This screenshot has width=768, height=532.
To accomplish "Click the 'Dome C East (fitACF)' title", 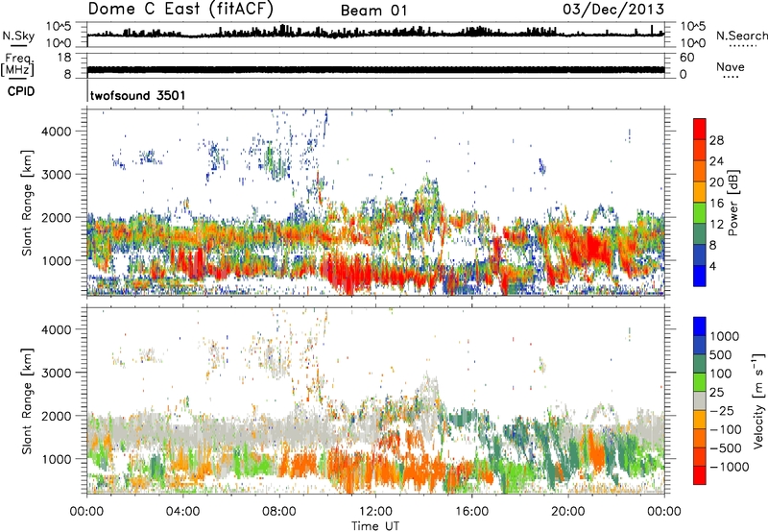I will click(x=180, y=9).
